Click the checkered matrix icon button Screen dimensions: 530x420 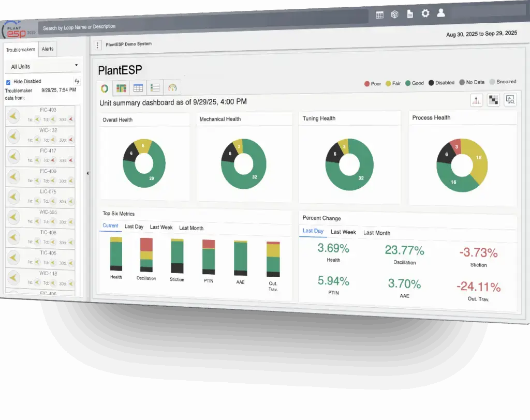[x=493, y=100]
